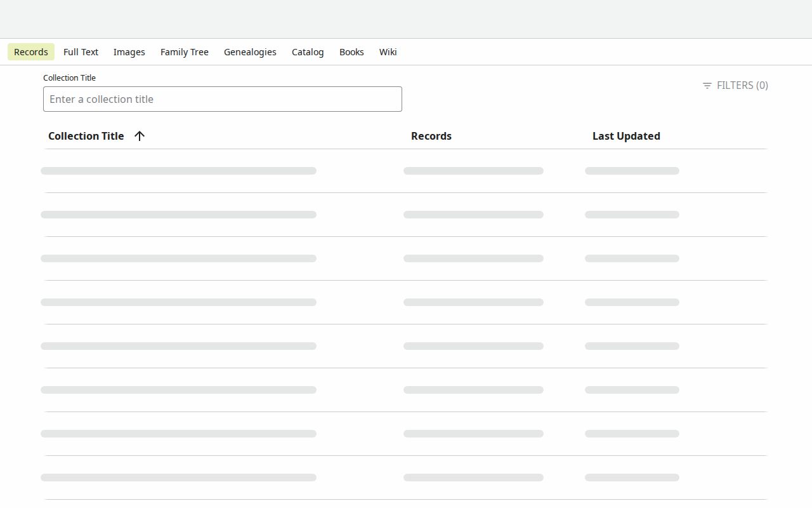Screen dimensions: 812x508
Task: Open the Images tab
Action: pyautogui.click(x=129, y=52)
